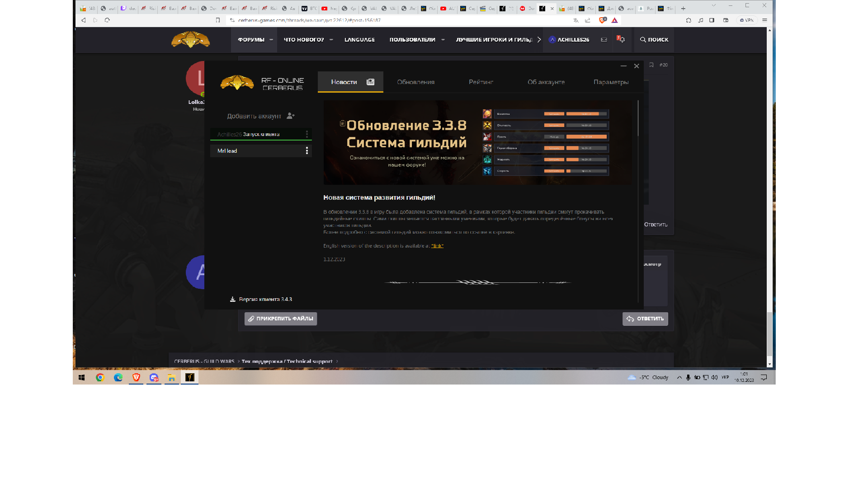Click the add-user icon beside Добавить аккаунт
This screenshot has width=868, height=488.
coord(291,116)
